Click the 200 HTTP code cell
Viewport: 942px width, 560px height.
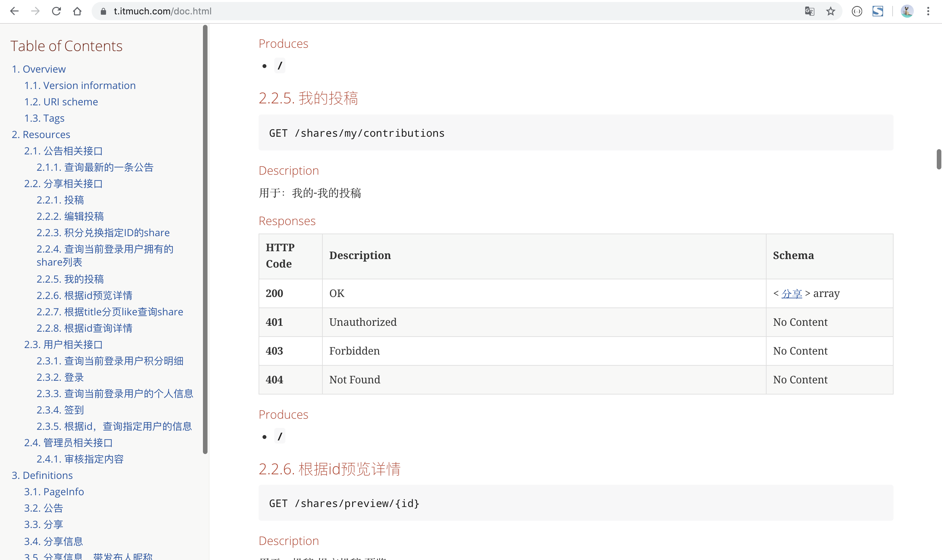click(290, 293)
